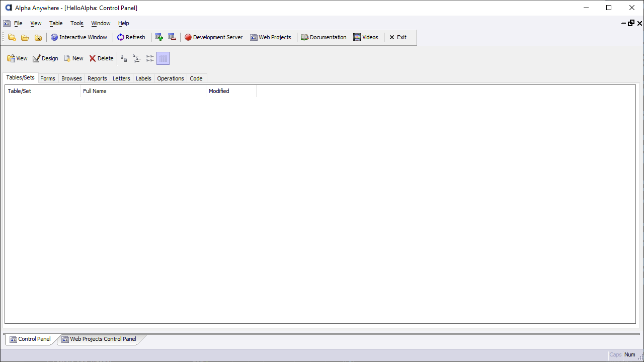Restore the inner Control Panel window

pyautogui.click(x=631, y=23)
